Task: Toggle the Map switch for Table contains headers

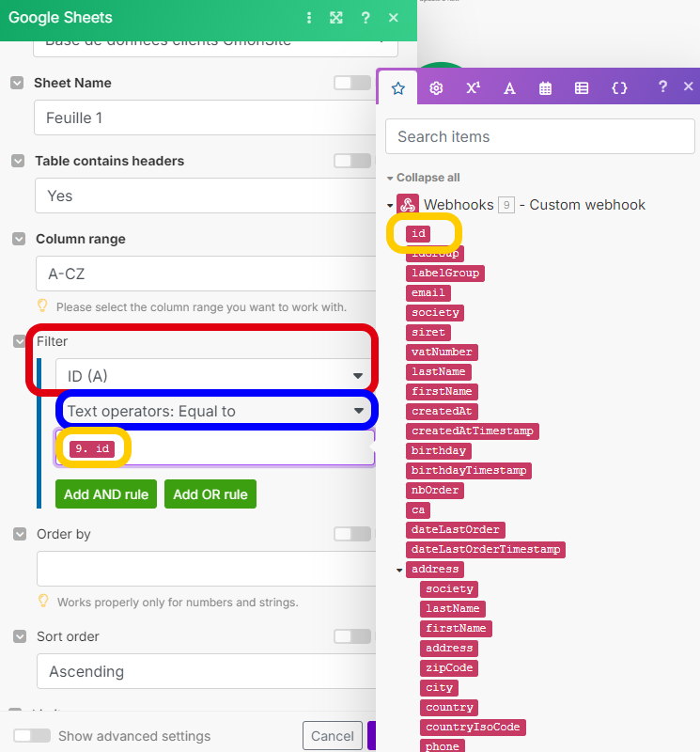Action: (x=351, y=161)
